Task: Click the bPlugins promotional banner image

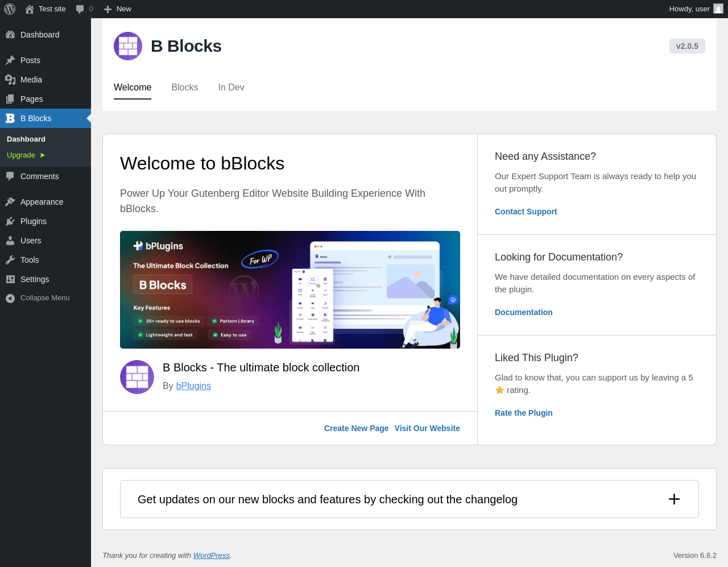Action: point(290,289)
